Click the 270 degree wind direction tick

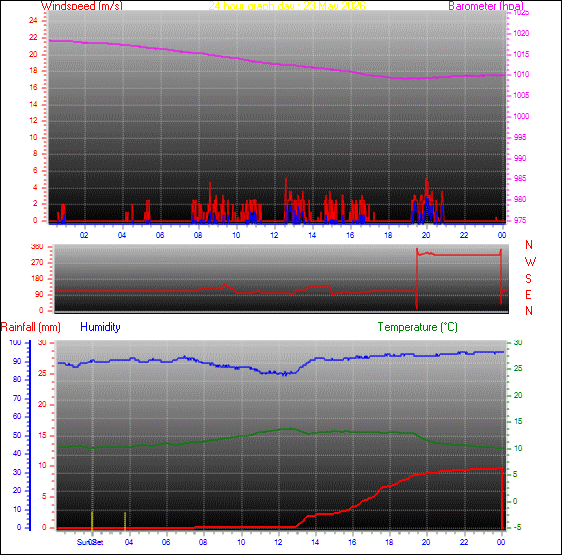pyautogui.click(x=37, y=262)
